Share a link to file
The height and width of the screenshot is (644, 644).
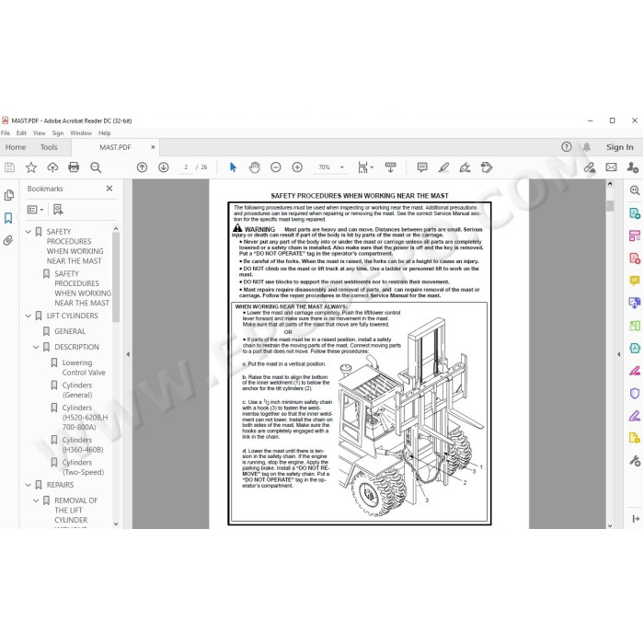coord(590,167)
